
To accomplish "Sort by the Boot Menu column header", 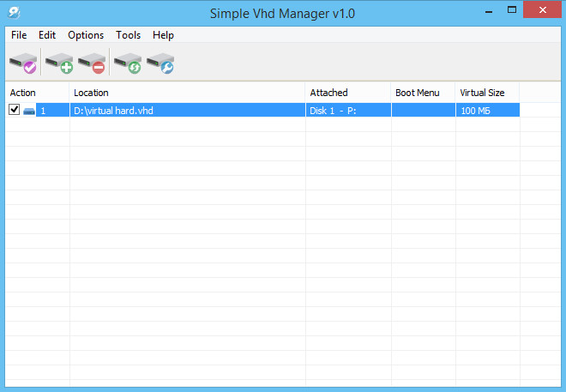I will tap(423, 93).
